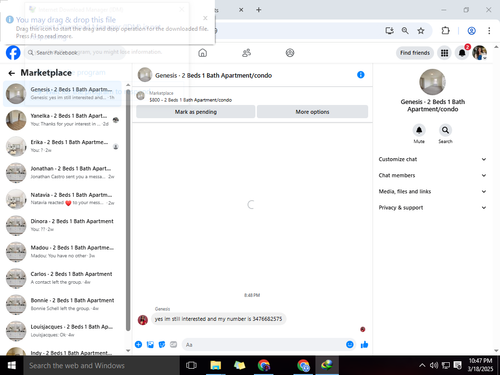Click Search the web and Windows box
The image size is (500, 375).
(x=102, y=365)
